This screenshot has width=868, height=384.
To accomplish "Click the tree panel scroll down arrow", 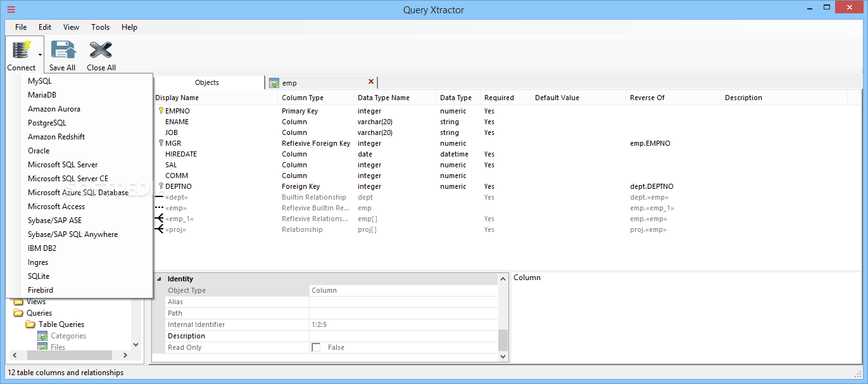I will pos(135,345).
